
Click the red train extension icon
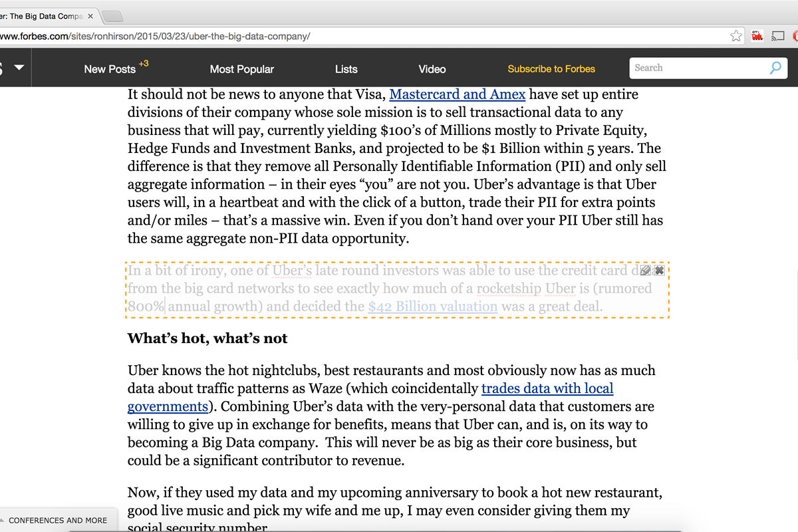(x=757, y=36)
